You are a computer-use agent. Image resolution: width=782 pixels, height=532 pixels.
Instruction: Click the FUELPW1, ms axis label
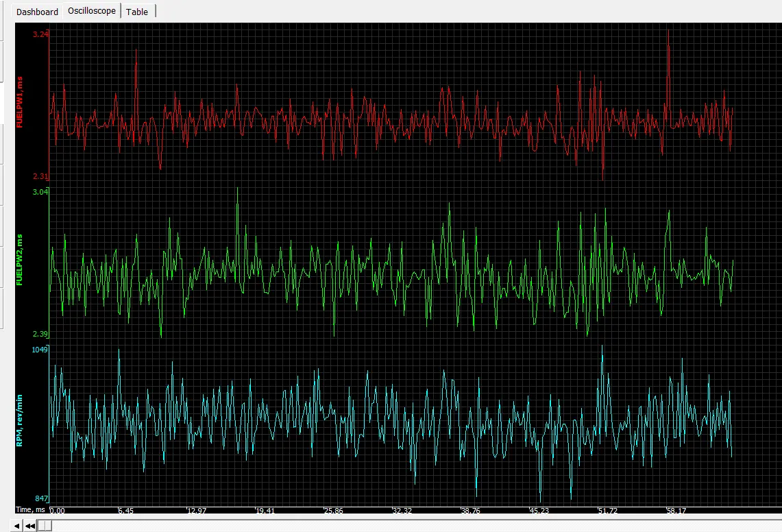click(19, 102)
